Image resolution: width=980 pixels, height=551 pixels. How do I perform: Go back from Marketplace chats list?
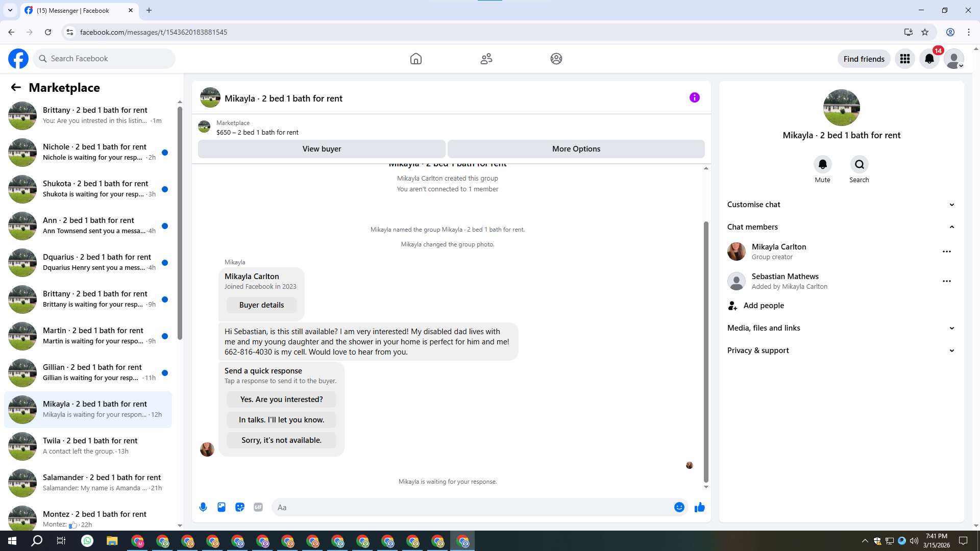click(16, 87)
